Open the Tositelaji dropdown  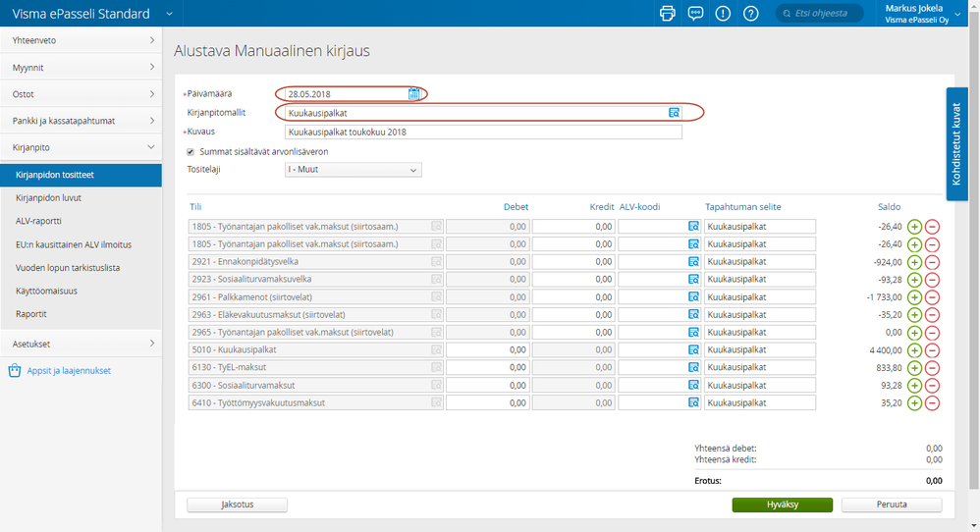[x=353, y=170]
